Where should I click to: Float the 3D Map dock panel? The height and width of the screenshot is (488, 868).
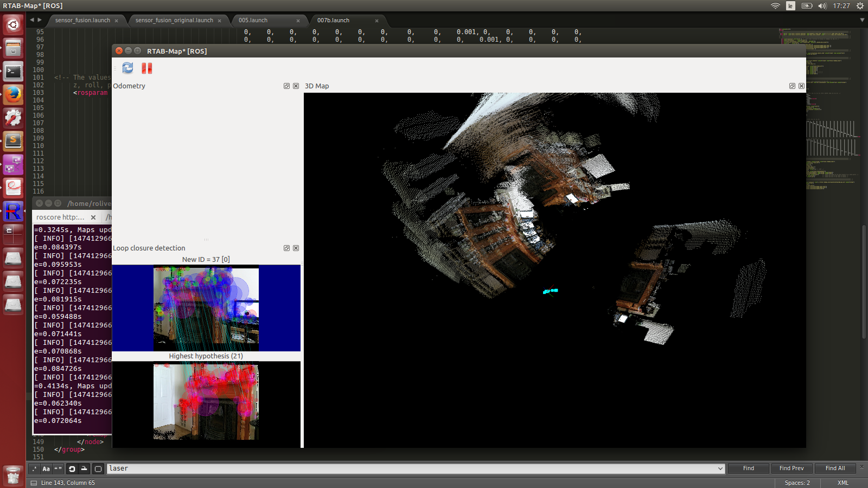(792, 86)
